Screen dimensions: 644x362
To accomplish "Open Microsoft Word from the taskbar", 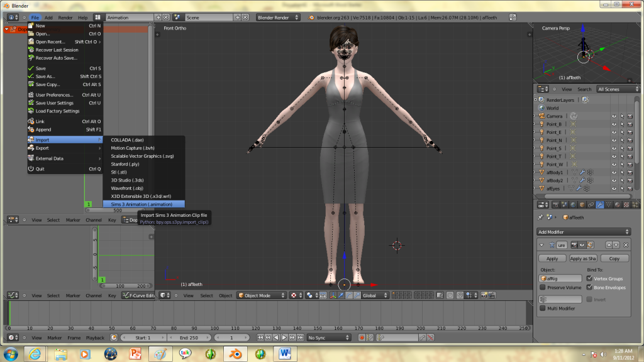I will pyautogui.click(x=285, y=354).
